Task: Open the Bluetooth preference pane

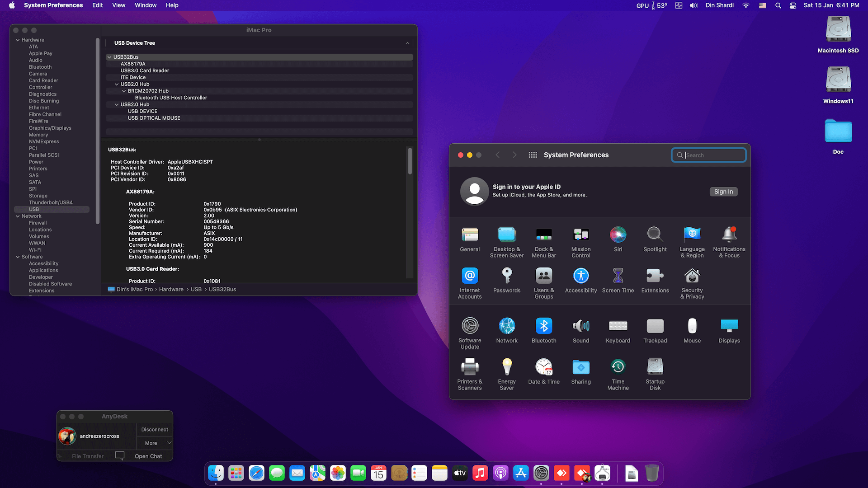Action: point(544,330)
